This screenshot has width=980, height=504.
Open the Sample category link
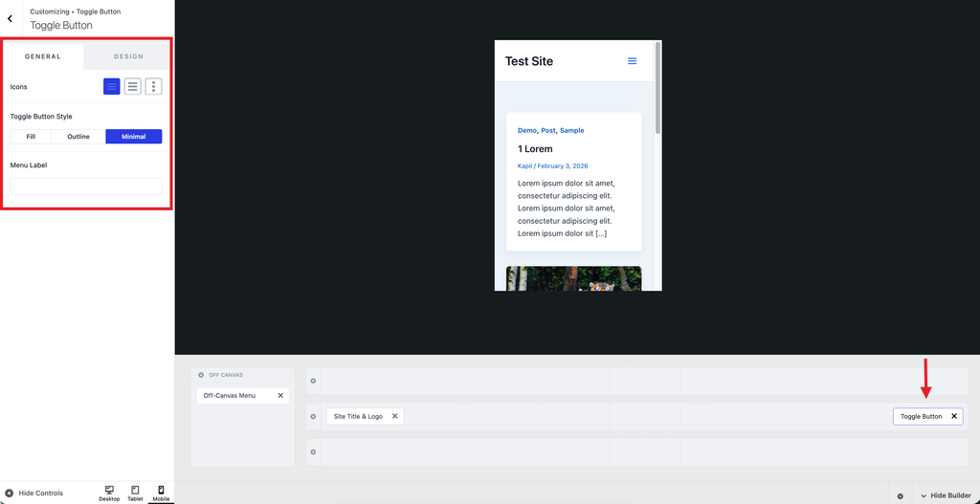[572, 130]
